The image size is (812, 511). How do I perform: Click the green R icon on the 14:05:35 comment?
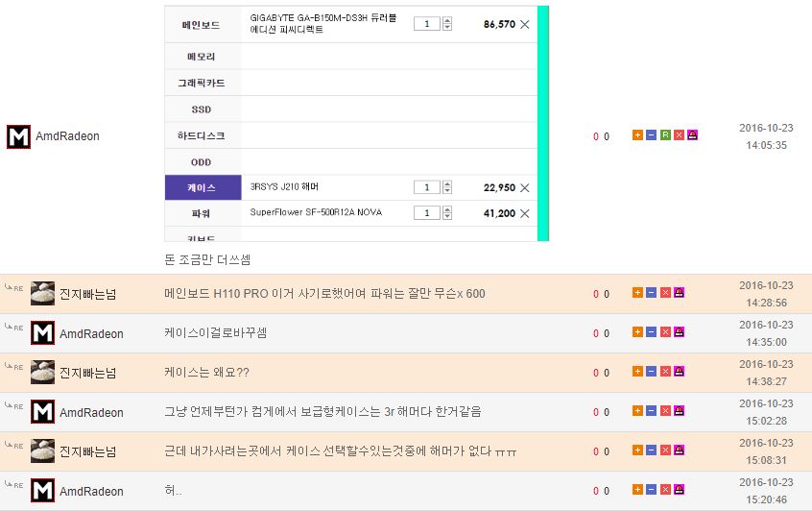(x=665, y=135)
